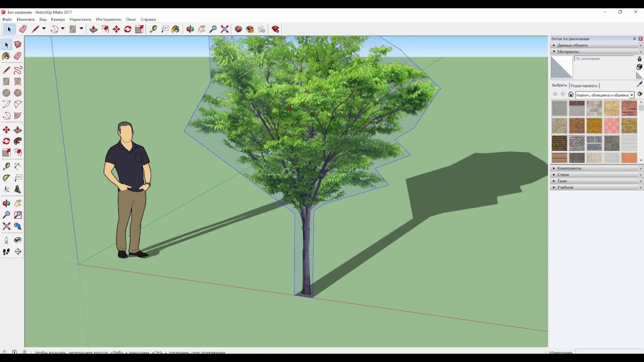Select the Make Component tool in left toolbar
Image resolution: width=644 pixels, height=362 pixels.
[18, 45]
